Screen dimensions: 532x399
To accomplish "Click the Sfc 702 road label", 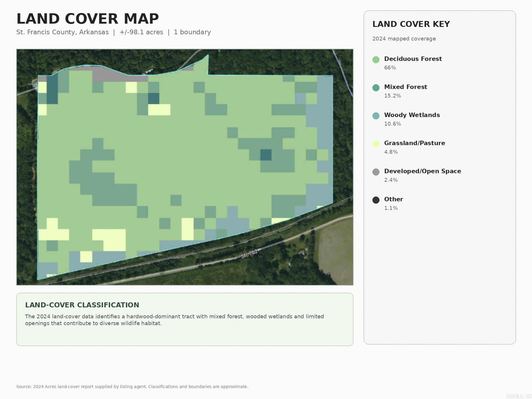I will coord(249,254).
